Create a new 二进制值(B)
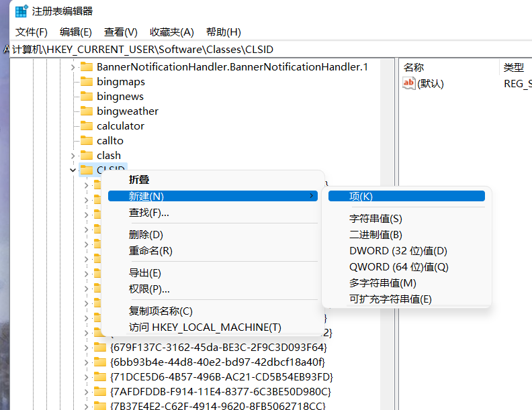 [x=406, y=234]
